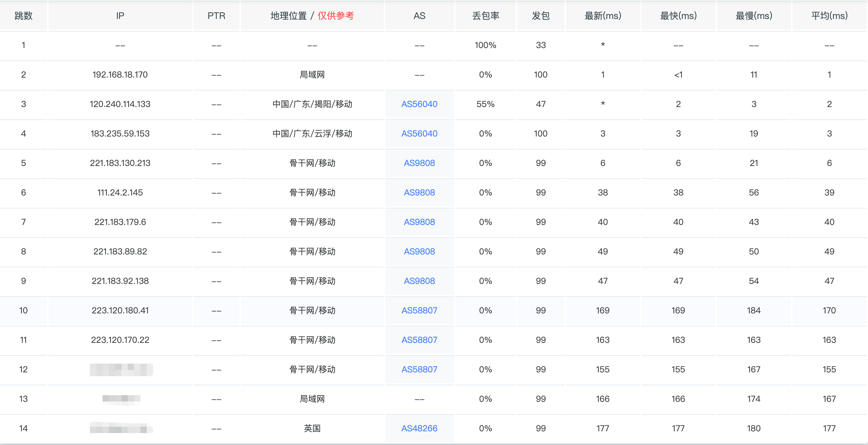Click IP address 120.240.114.133 cell

click(x=120, y=104)
